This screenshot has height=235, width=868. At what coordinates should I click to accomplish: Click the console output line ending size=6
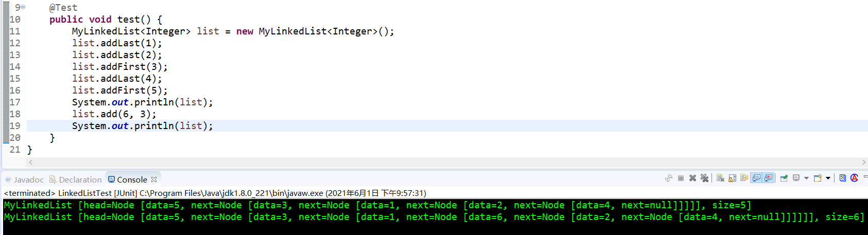point(434,217)
